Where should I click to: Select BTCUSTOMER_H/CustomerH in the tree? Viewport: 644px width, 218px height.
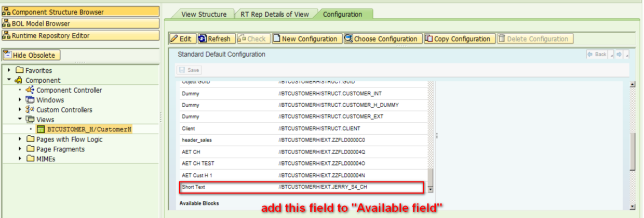89,130
